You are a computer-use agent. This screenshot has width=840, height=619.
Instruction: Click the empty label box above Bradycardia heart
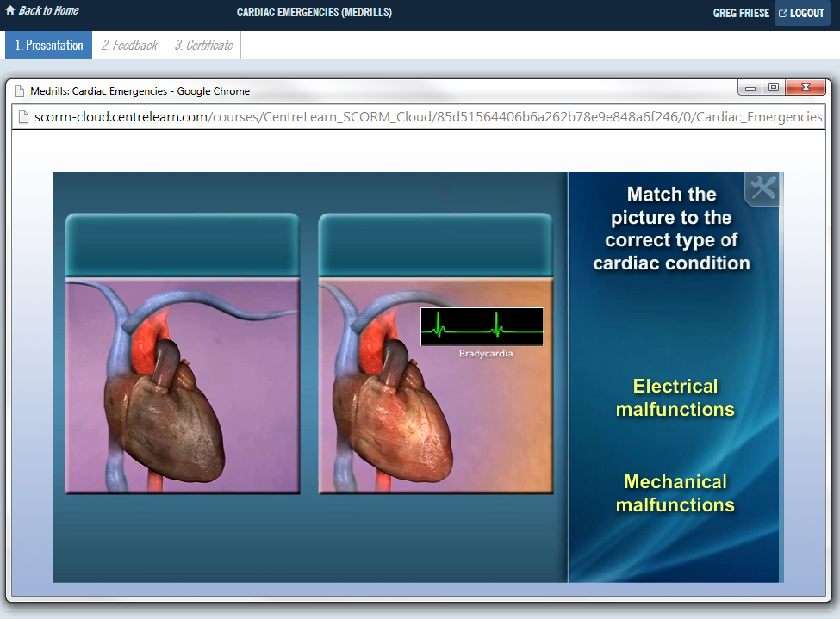click(436, 245)
